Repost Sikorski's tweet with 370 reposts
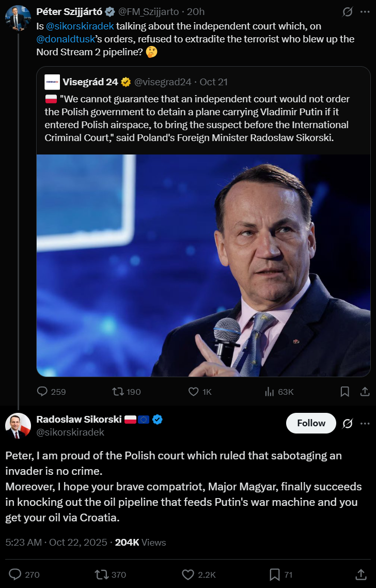376x588 pixels. click(101, 575)
